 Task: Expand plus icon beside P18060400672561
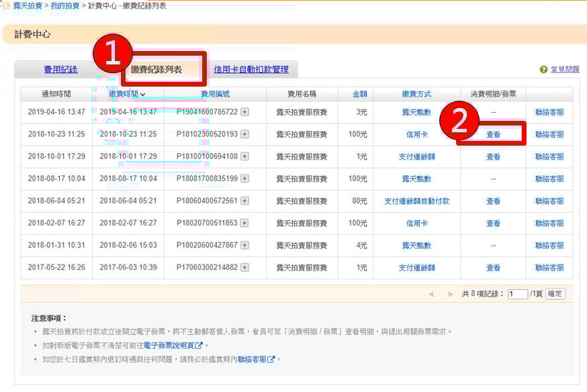point(244,201)
